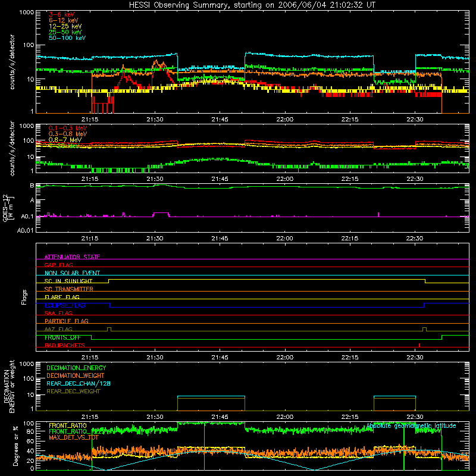This screenshot has width=476, height=476.
Task: Select the yellow 12-25 keV legend label
Action: (x=65, y=26)
